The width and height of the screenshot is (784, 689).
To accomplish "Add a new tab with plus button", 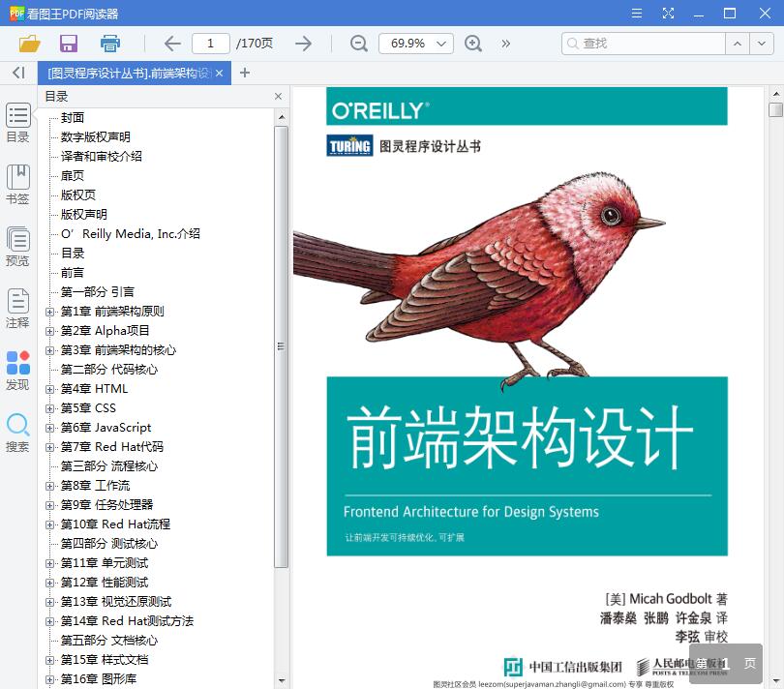I will coord(245,73).
